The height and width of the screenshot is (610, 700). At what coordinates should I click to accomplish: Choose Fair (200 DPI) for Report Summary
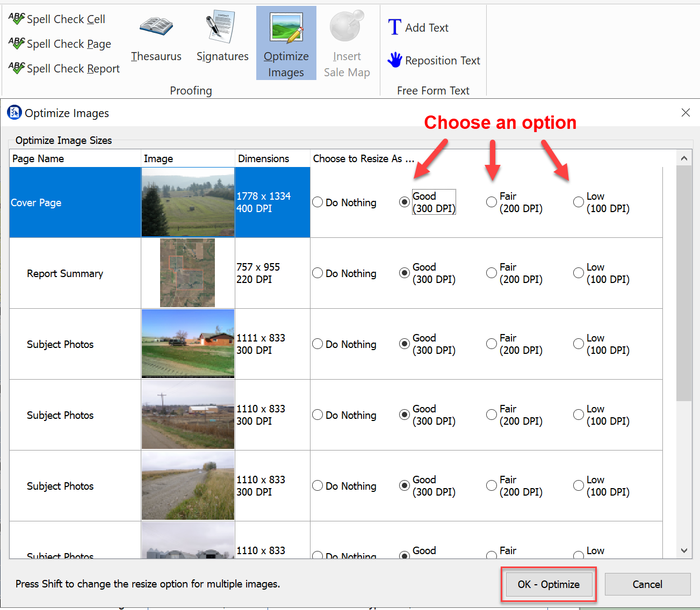pyautogui.click(x=492, y=273)
